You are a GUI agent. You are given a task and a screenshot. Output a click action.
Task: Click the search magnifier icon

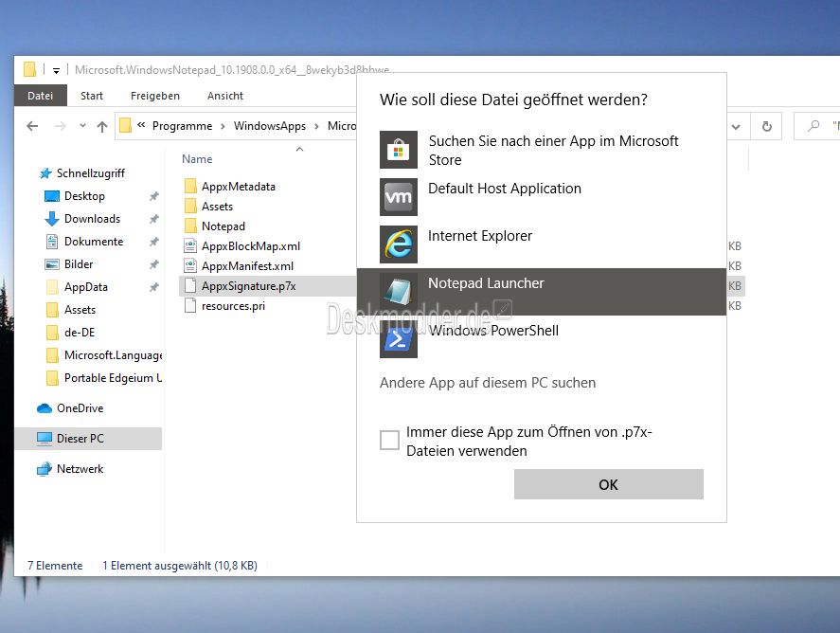tap(813, 125)
